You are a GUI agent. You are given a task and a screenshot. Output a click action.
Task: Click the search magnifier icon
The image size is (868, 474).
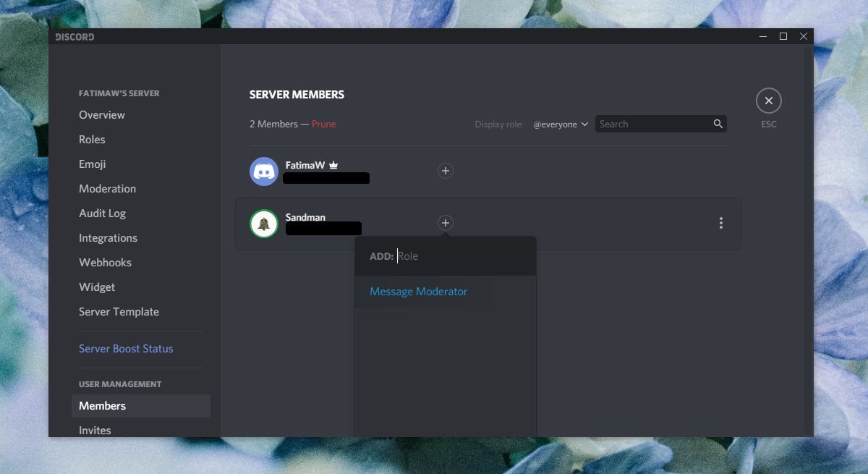coord(717,124)
